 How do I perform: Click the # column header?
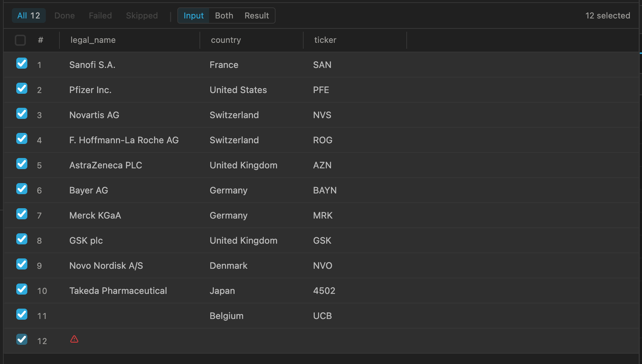41,40
